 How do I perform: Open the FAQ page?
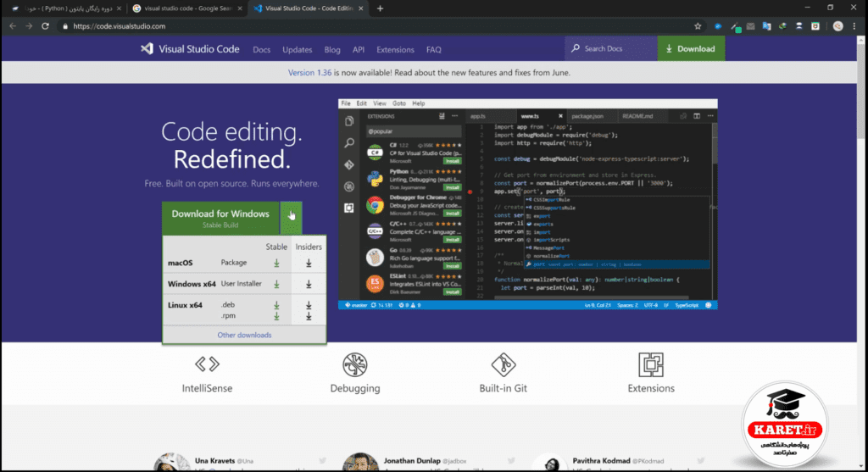coord(433,50)
